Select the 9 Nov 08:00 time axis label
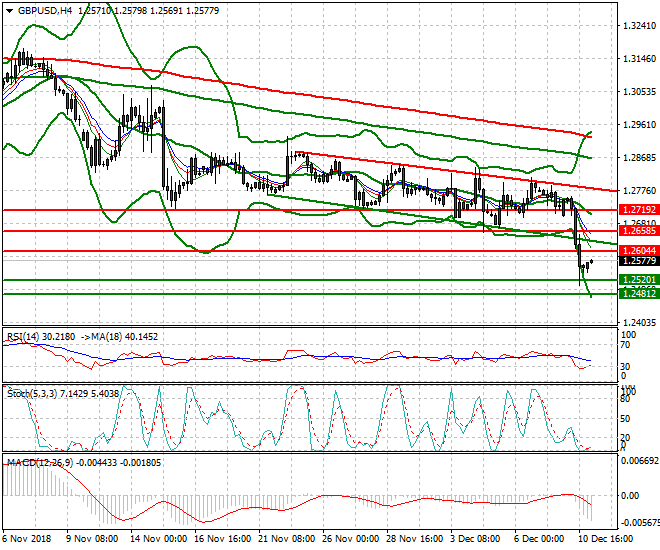660x550 pixels. coord(92,539)
